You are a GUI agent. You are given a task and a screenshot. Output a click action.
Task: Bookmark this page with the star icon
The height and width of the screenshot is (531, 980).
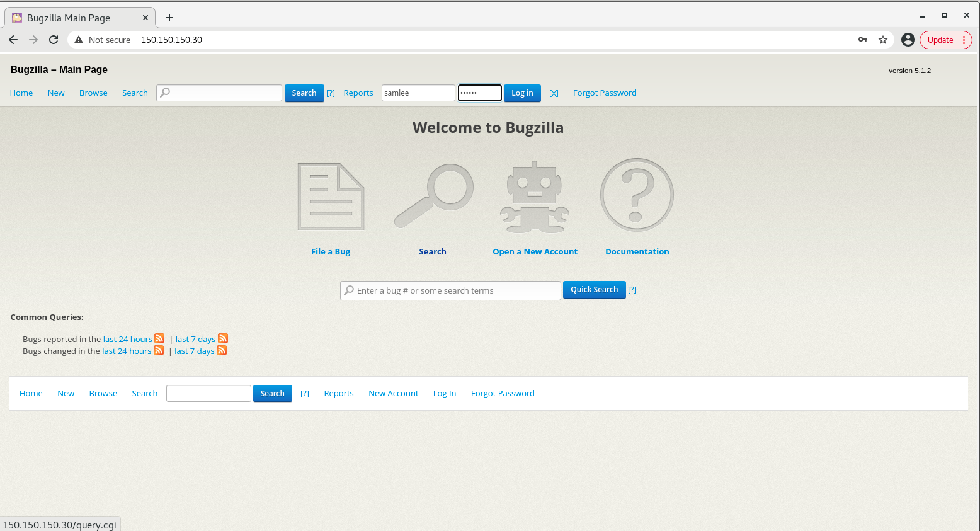tap(883, 40)
